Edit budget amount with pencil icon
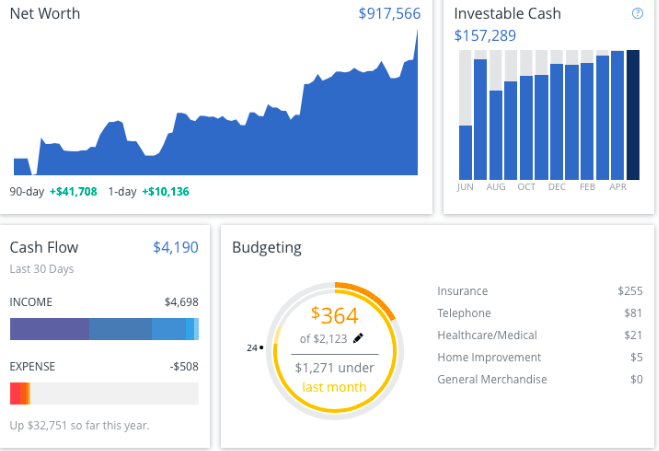659x451 pixels. (358, 338)
